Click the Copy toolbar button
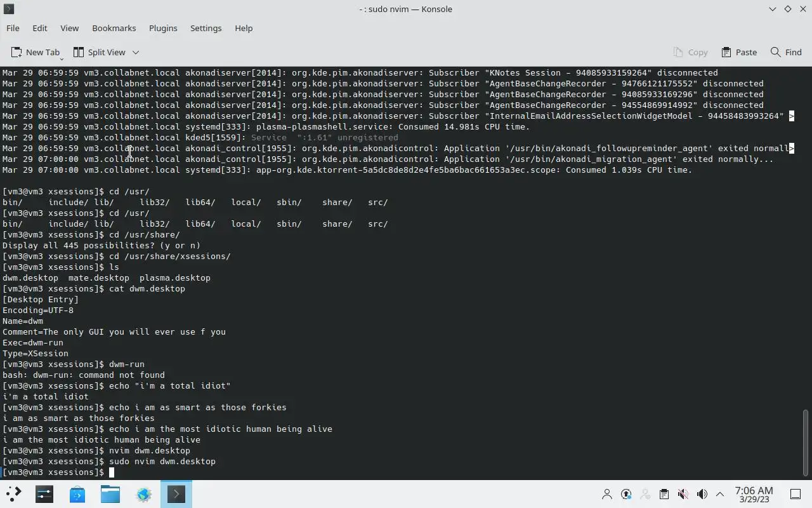The image size is (812, 508). pos(690,52)
